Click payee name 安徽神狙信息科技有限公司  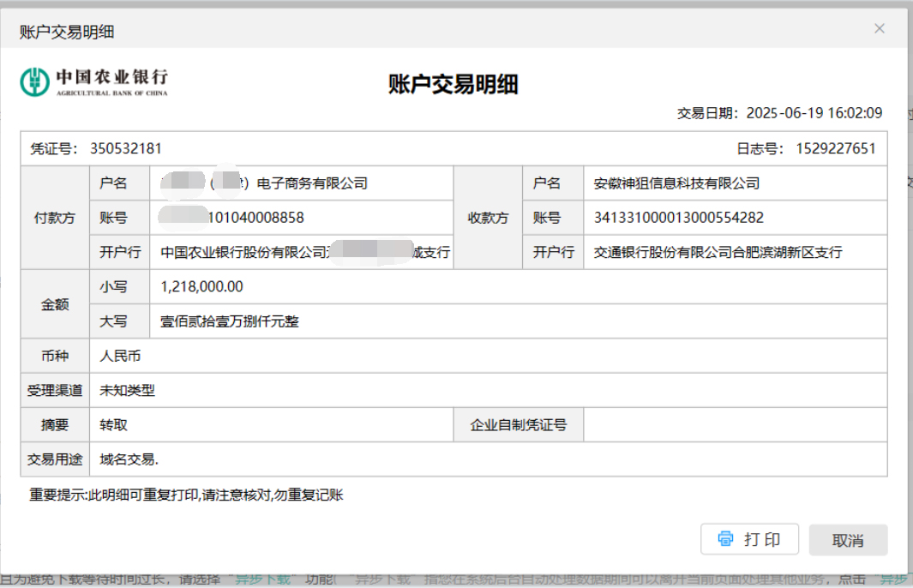click(x=676, y=183)
